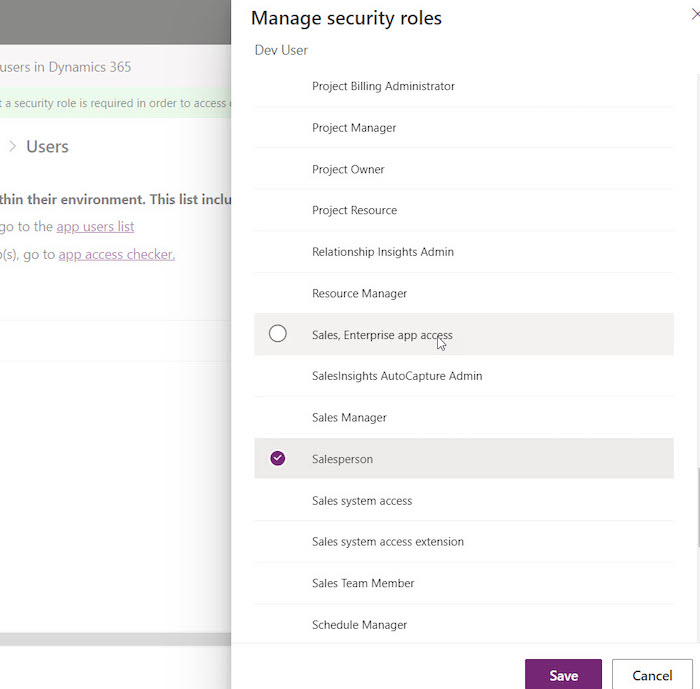Click the roles list vertical scrollbar thumb

point(698,507)
